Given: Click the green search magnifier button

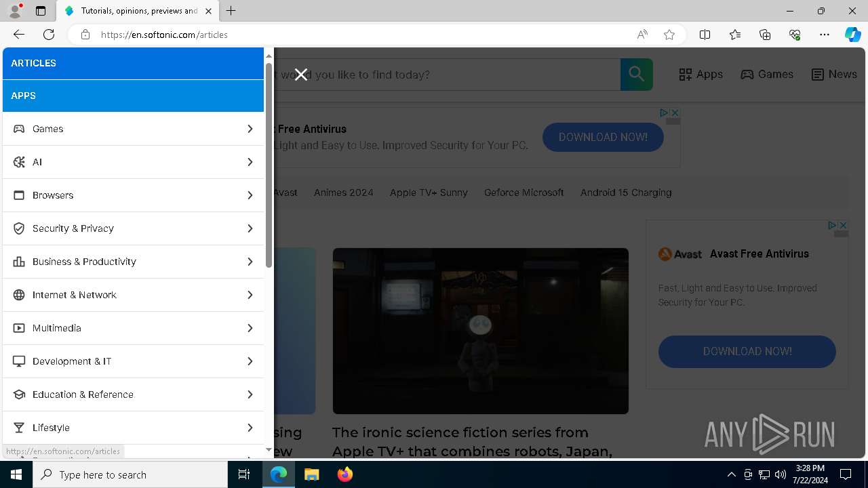Looking at the screenshot, I should (x=637, y=75).
